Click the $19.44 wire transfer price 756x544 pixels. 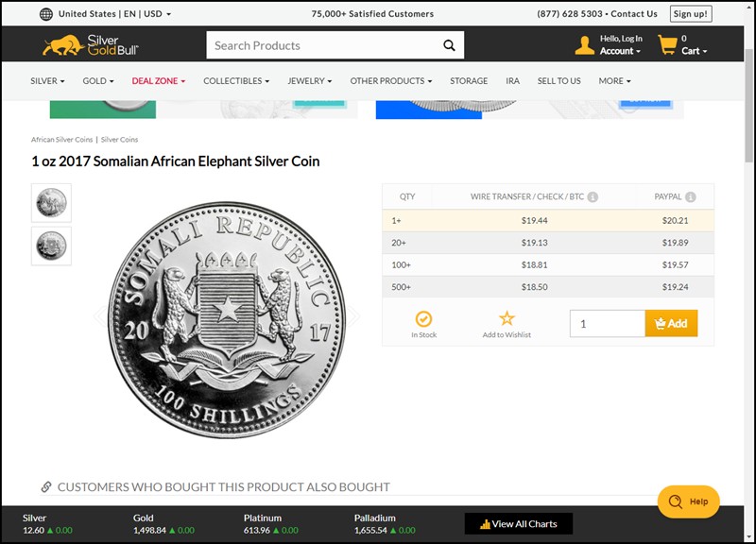coord(534,221)
